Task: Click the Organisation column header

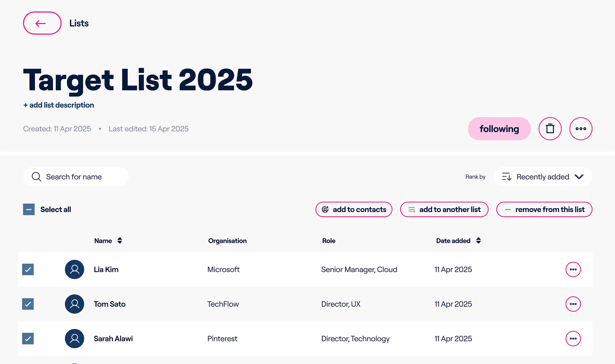Action: [x=228, y=241]
